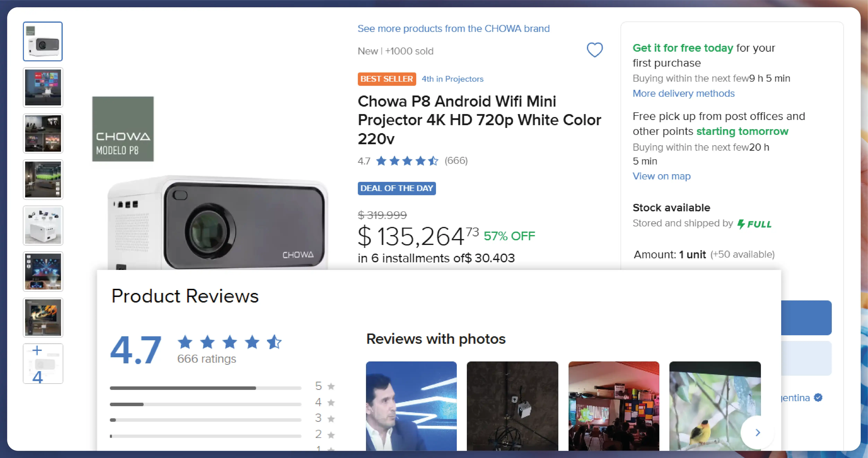Click the DEAL OF THE DAY badge
The image size is (868, 458).
(397, 188)
